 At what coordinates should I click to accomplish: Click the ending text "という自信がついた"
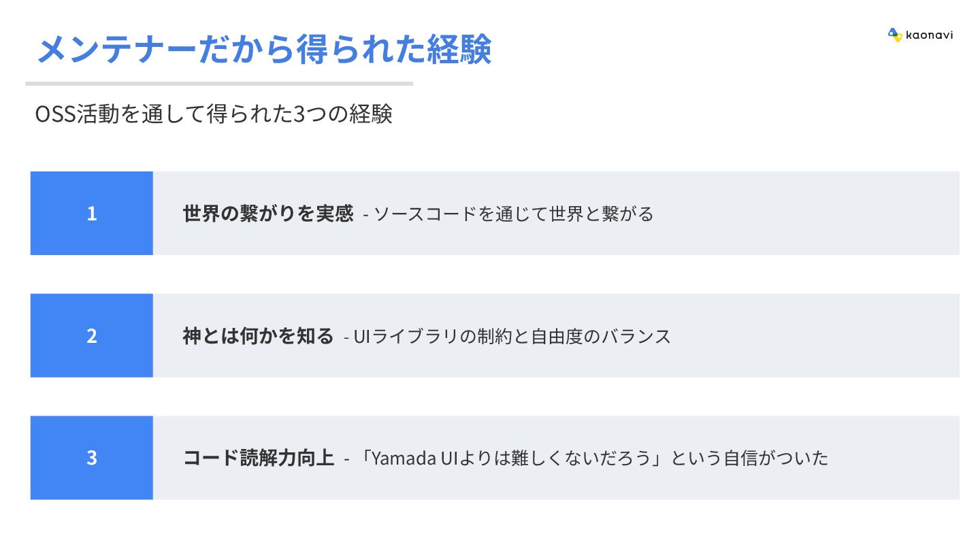click(x=749, y=458)
